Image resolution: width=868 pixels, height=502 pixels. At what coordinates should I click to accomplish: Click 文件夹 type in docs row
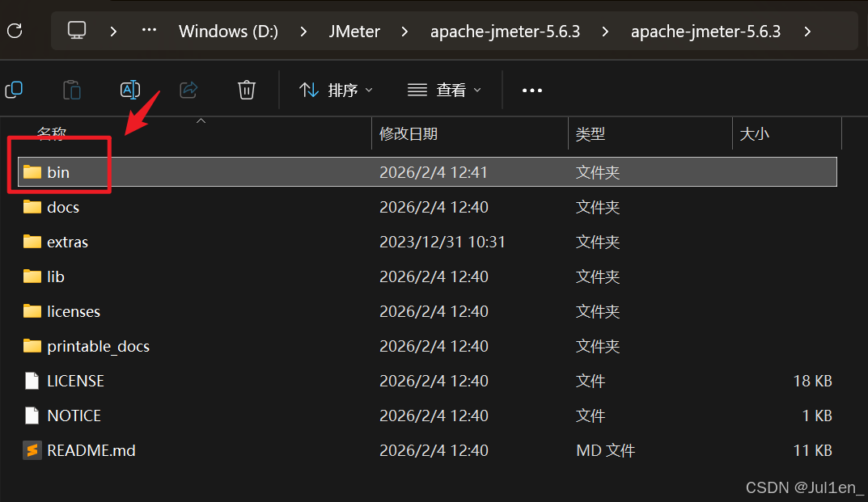598,207
